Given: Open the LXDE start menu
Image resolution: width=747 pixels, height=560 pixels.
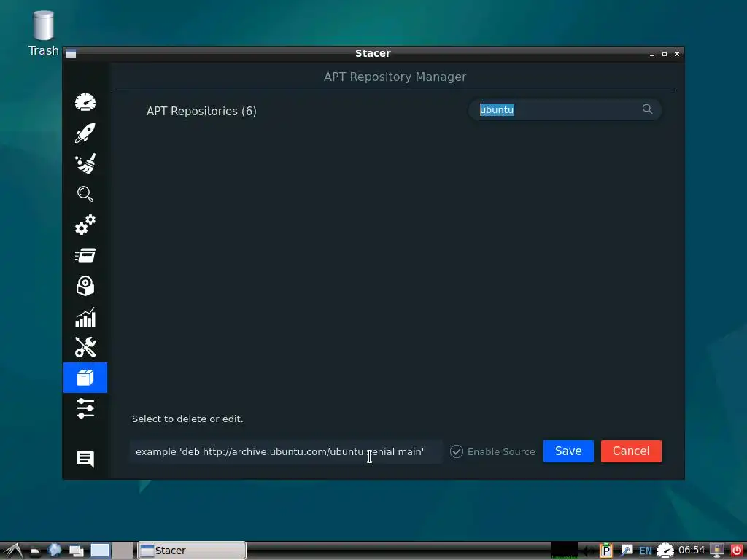Looking at the screenshot, I should pyautogui.click(x=13, y=551).
